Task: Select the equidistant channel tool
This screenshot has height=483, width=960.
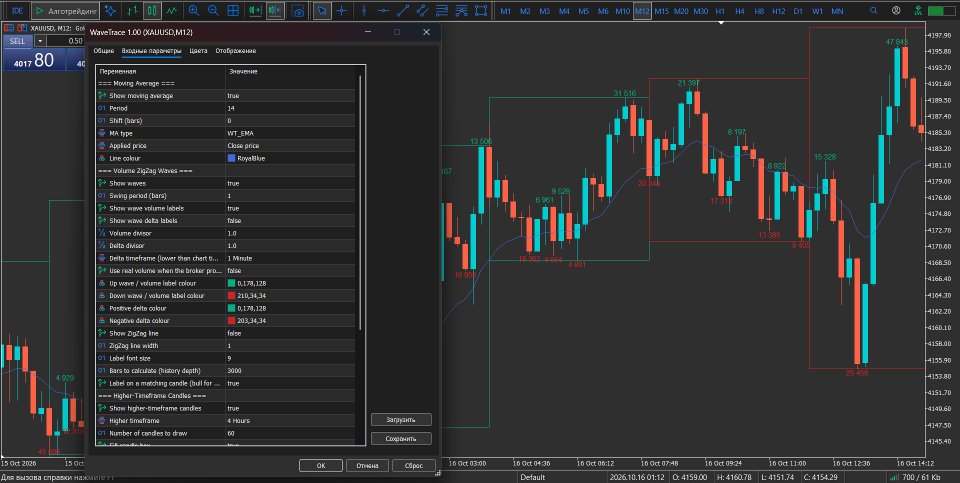Action: coord(422,10)
